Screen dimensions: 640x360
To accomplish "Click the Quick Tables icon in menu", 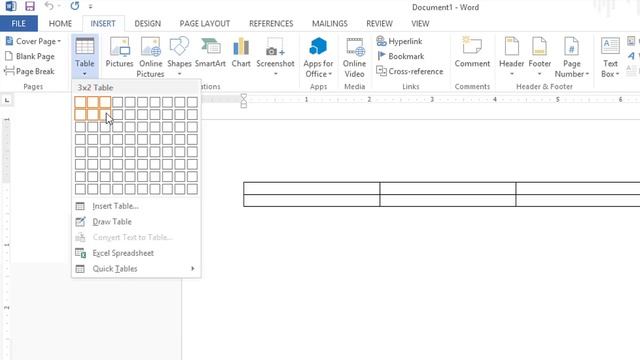I will point(80,269).
